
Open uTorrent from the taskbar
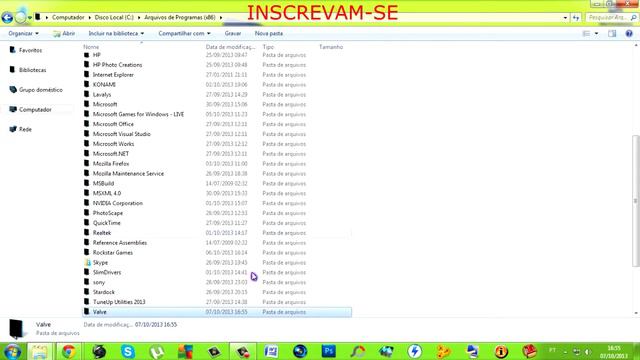[x=157, y=351]
